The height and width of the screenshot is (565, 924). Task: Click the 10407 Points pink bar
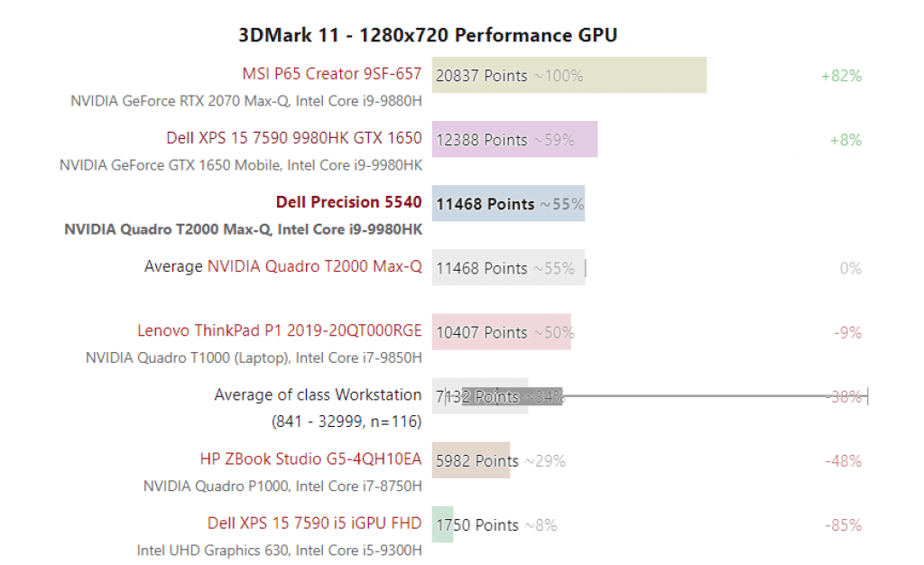pyautogui.click(x=501, y=332)
